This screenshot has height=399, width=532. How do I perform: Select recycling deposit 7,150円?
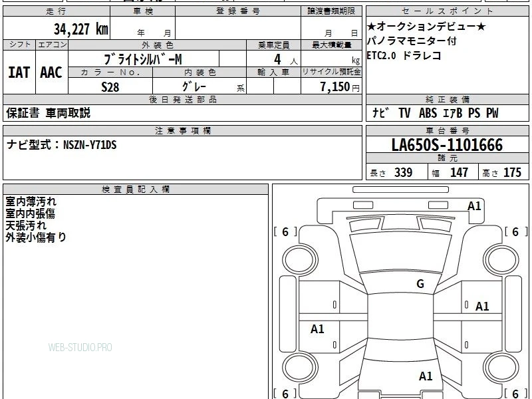340,87
